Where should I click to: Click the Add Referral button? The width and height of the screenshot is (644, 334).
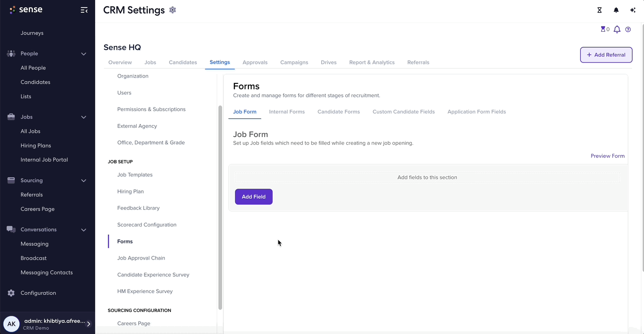606,55
